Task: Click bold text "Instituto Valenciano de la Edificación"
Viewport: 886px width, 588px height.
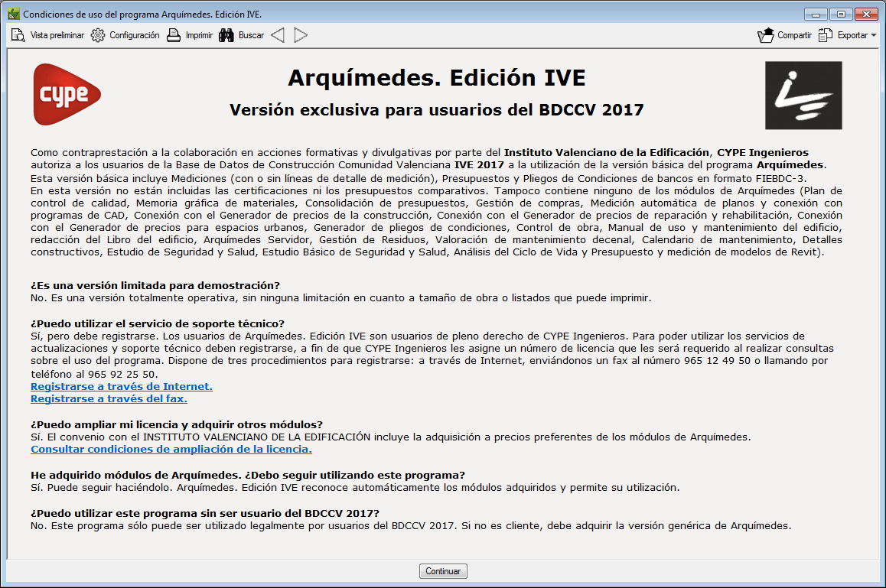Action: 606,152
